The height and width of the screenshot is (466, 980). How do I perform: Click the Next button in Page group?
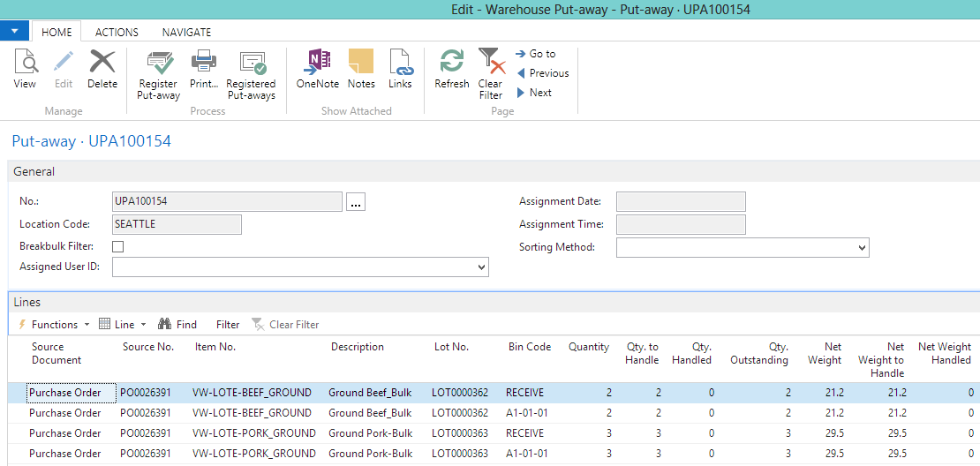pyautogui.click(x=534, y=93)
